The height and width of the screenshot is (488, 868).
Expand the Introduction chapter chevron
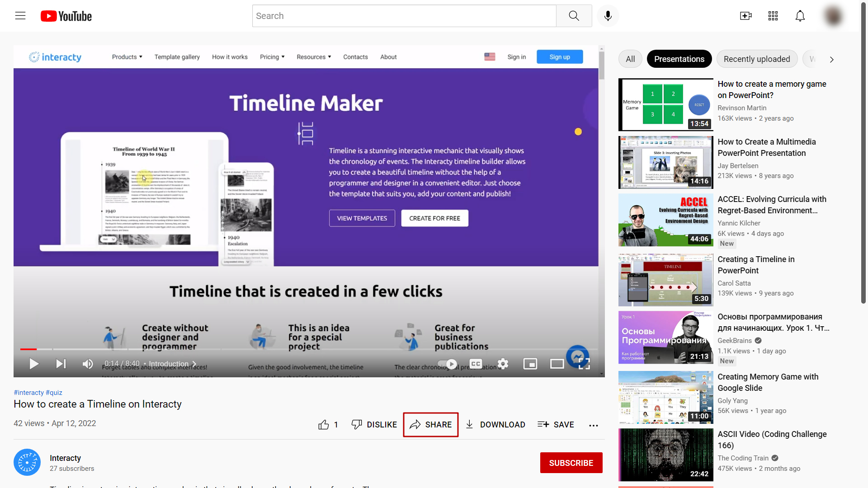tap(194, 364)
